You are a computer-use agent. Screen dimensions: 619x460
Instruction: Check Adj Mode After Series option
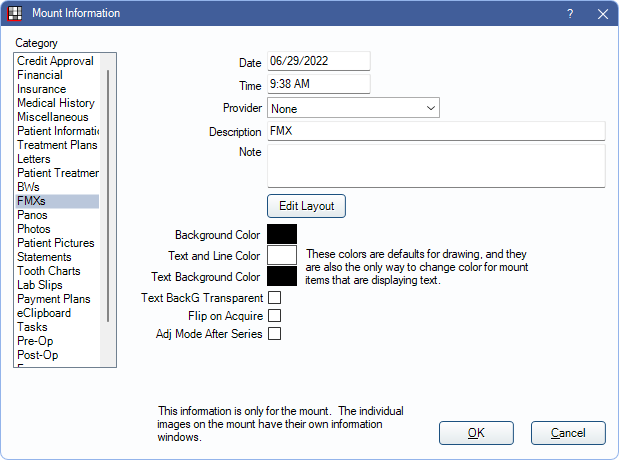click(274, 334)
